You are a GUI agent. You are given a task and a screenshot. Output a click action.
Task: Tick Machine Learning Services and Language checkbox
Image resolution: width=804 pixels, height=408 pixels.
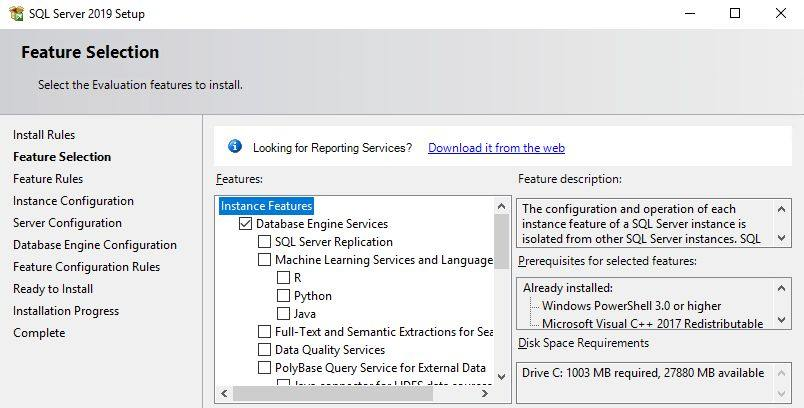pos(264,260)
